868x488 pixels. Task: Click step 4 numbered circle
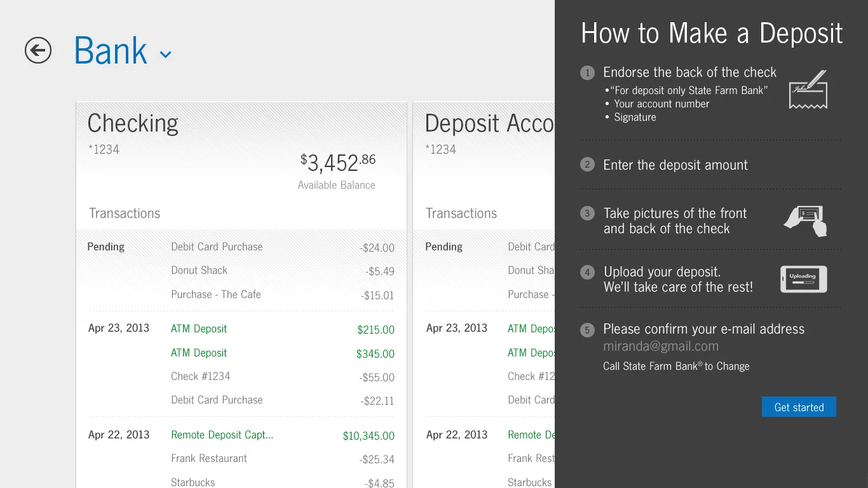[x=587, y=272]
